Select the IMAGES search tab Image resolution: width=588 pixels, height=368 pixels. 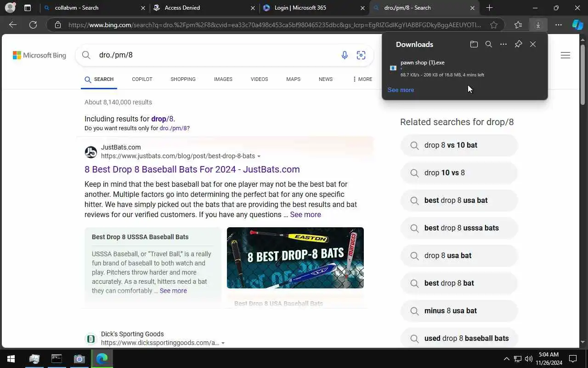(x=223, y=79)
